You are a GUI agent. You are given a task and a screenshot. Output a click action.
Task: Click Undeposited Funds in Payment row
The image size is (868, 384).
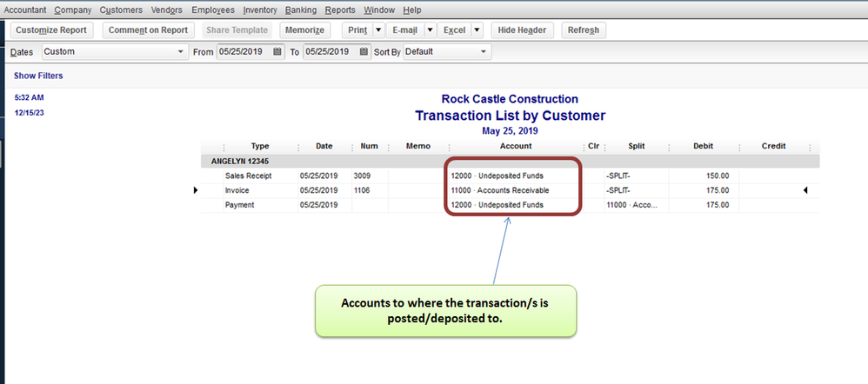click(x=497, y=205)
